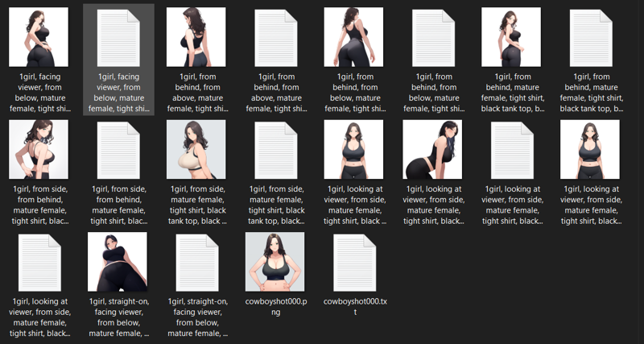Select image '1girl, from behind, mature female, tight shirt'

tap(511, 37)
